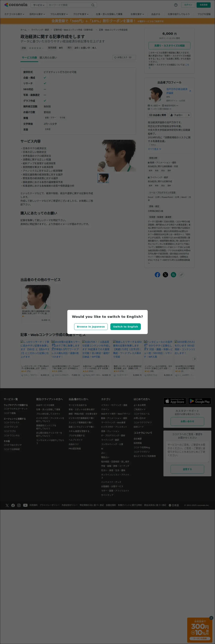Open the help question mark icon
215x644 pixels.
176,5
